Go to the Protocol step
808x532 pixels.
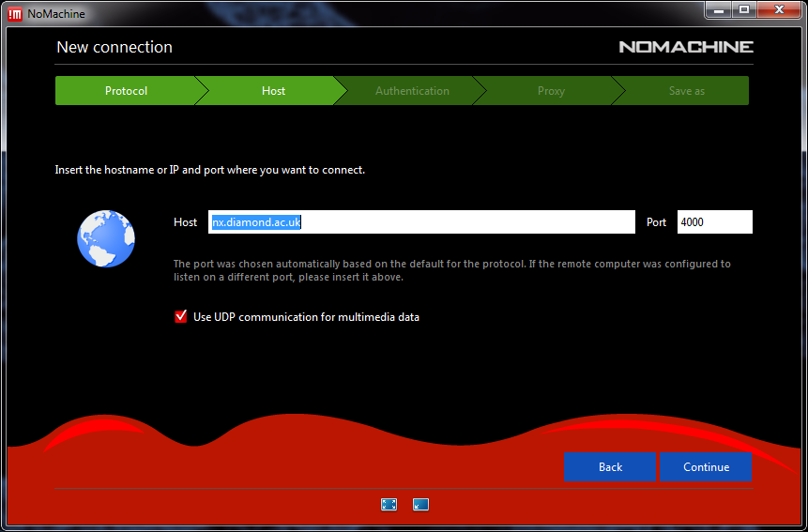(x=126, y=91)
